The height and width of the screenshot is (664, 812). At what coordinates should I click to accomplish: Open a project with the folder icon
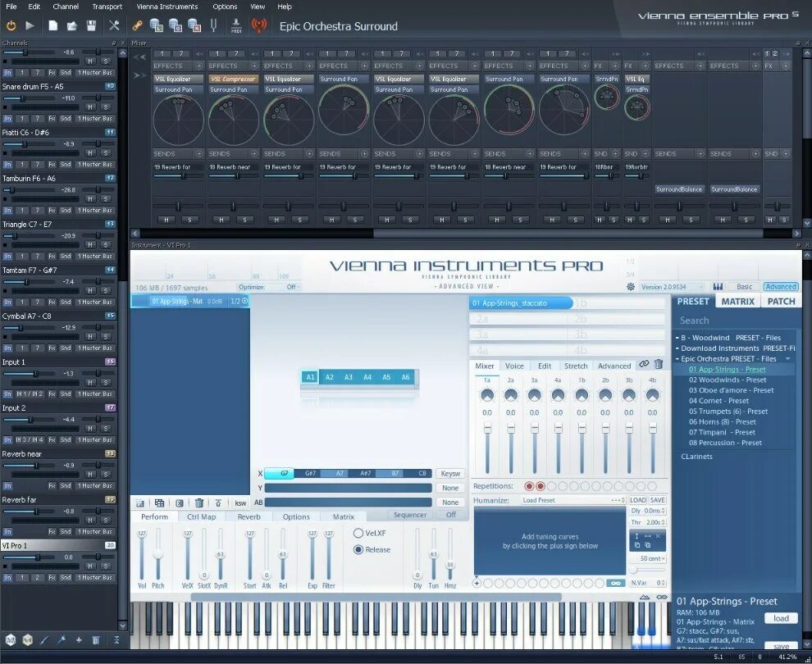point(72,25)
